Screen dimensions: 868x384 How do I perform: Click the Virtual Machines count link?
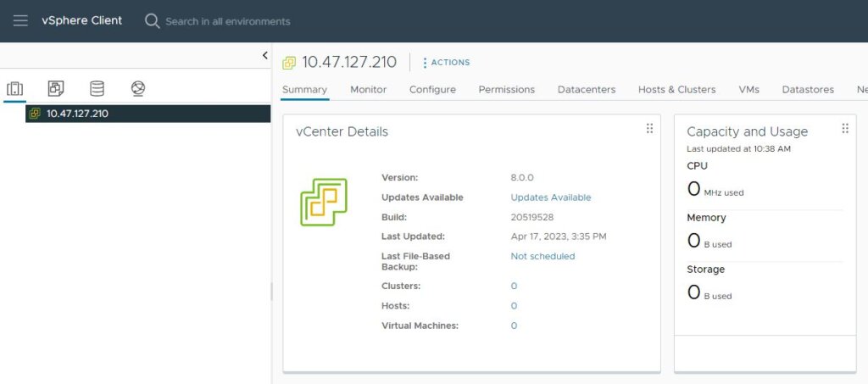pos(514,326)
